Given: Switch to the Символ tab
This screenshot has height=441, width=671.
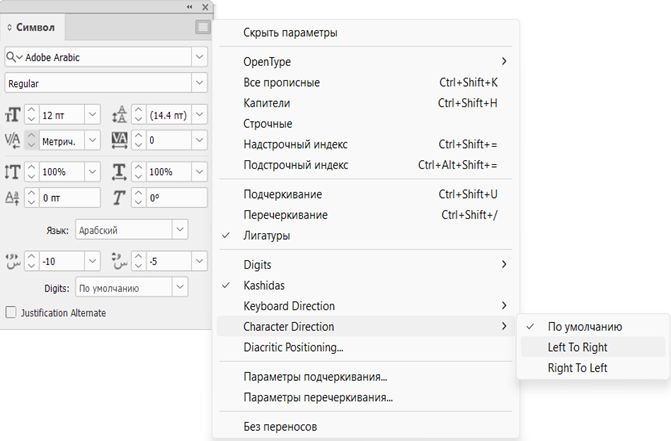Looking at the screenshot, I should [x=33, y=27].
